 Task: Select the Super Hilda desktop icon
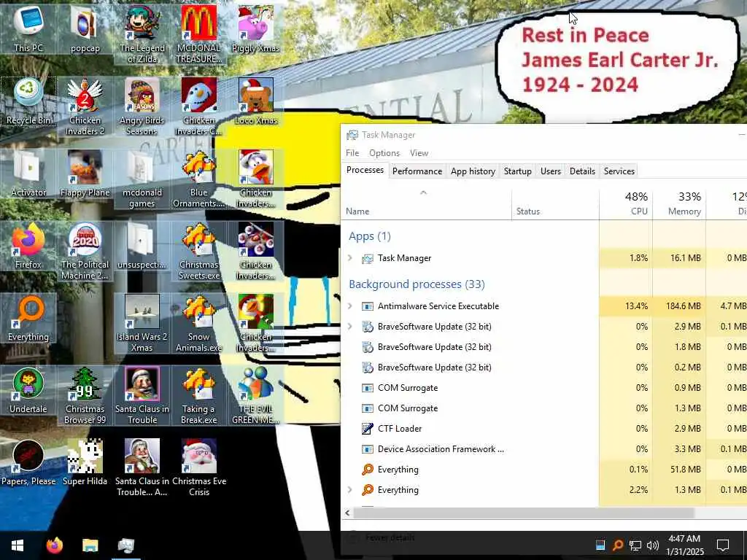pyautogui.click(x=85, y=463)
